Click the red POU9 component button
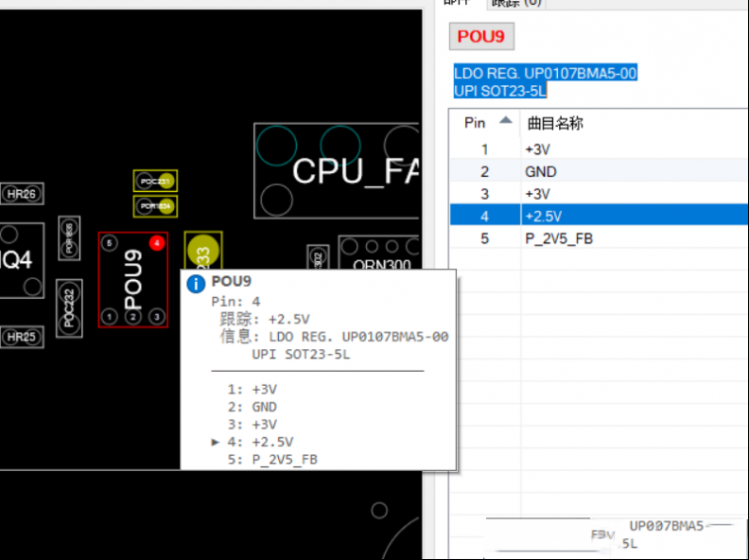 coord(481,36)
